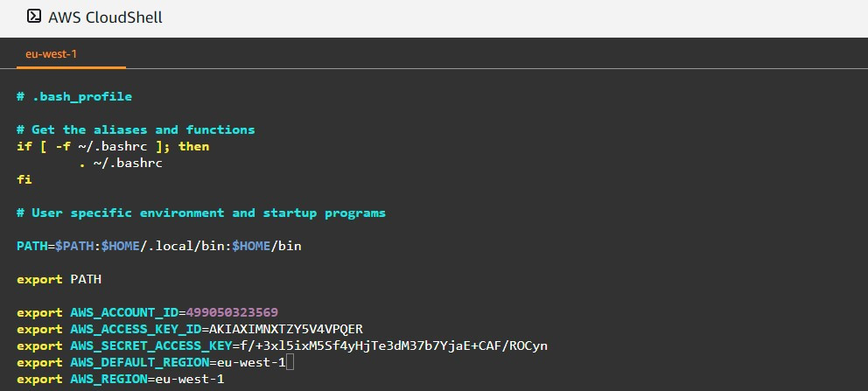Click the '# .bash_profile' comment line
The image size is (868, 391).
point(74,97)
